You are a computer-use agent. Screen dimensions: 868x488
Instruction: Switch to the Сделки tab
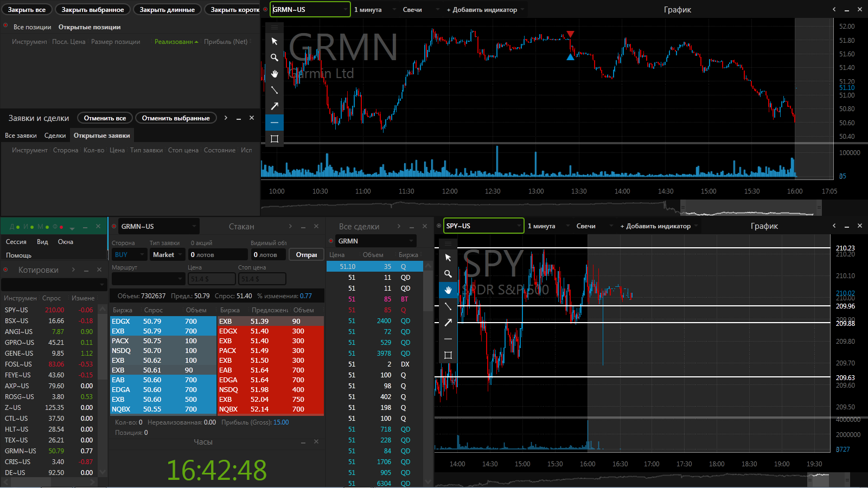(55, 136)
